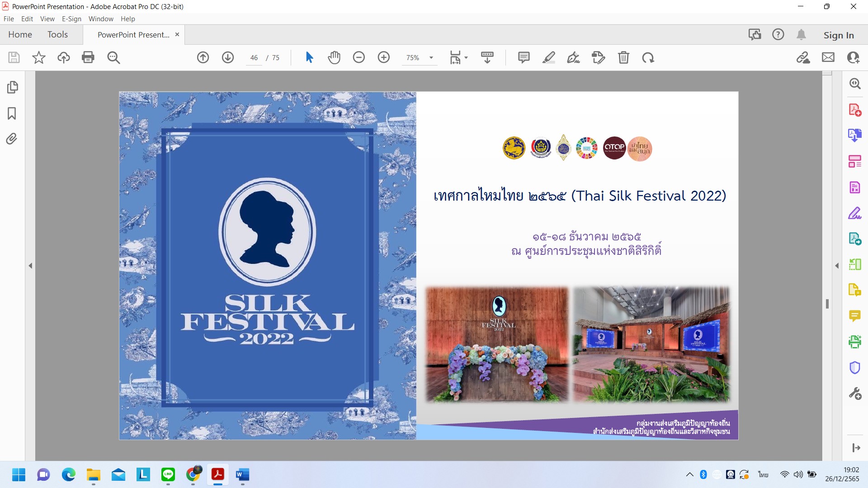
Task: Print the document
Action: point(88,57)
